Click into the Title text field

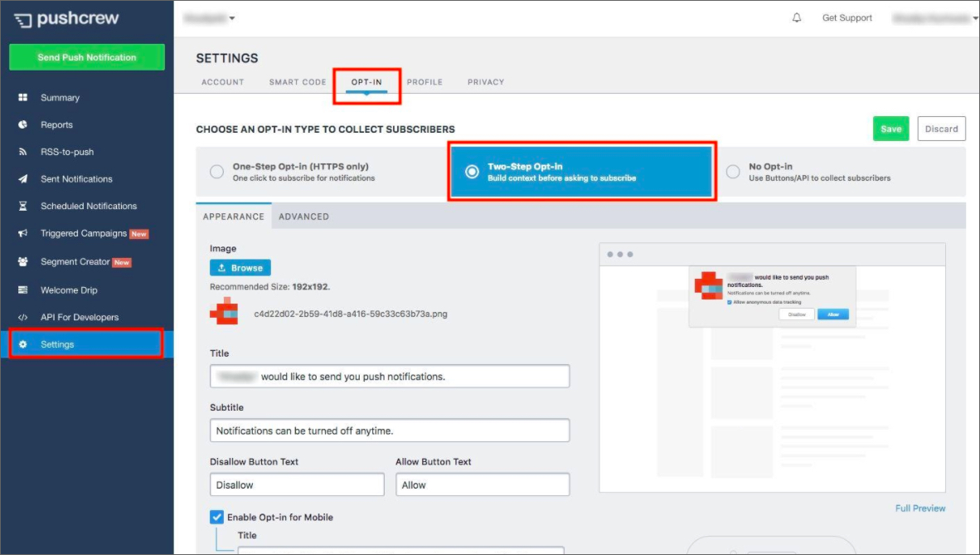(390, 376)
